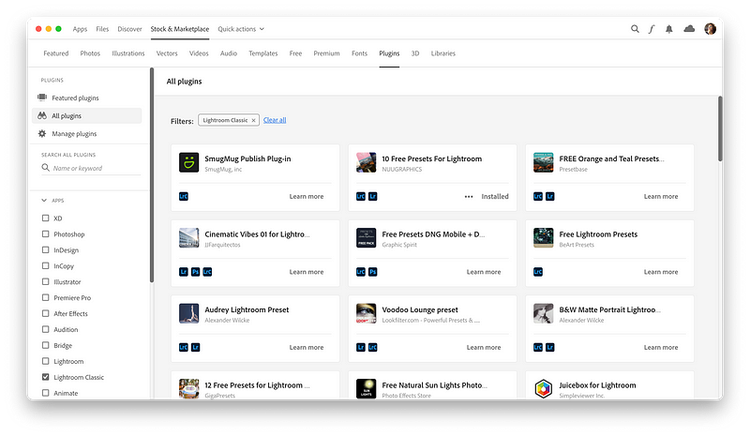
Task: Click the SmugMug Publish Plug-in icon
Action: (x=189, y=163)
